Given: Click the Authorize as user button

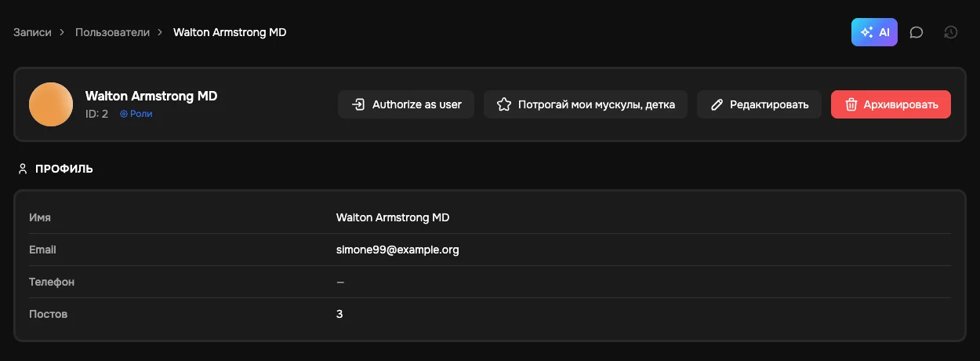Looking at the screenshot, I should pyautogui.click(x=406, y=104).
